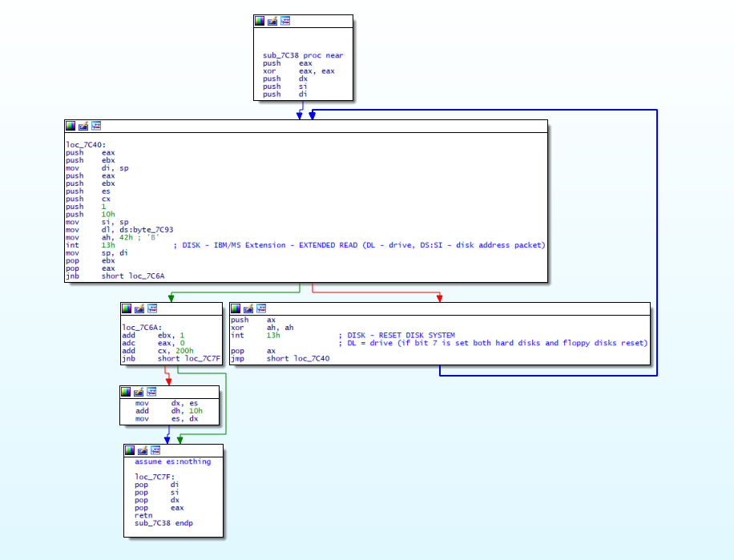734x560 pixels.
Task: Select the 'xor ah, ah' instruction
Action: (262, 328)
